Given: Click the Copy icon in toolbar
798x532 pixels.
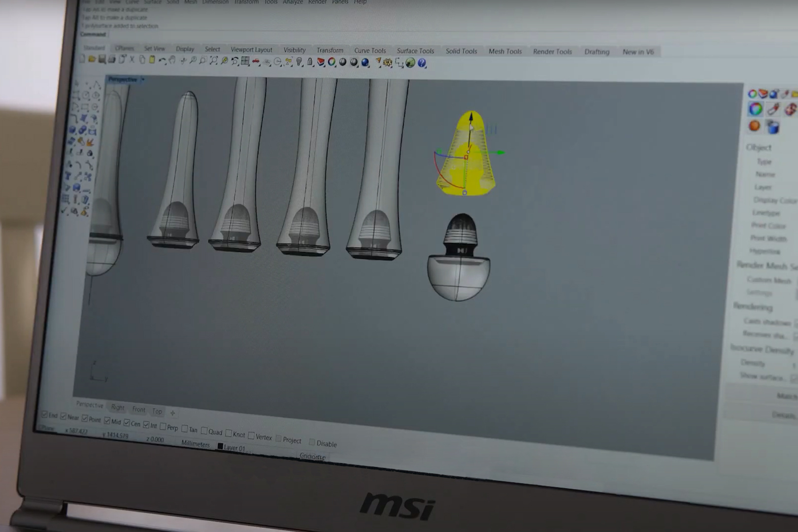Looking at the screenshot, I should pos(142,60).
